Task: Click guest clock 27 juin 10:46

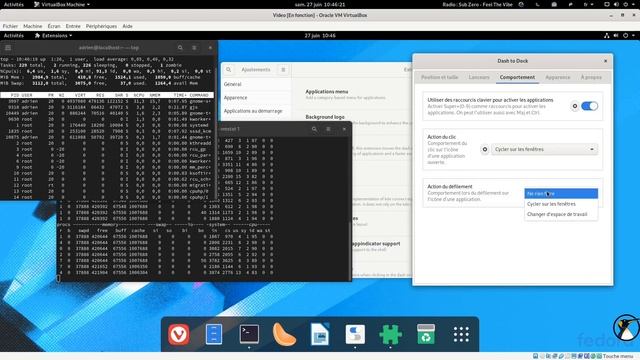Action: 320,36
